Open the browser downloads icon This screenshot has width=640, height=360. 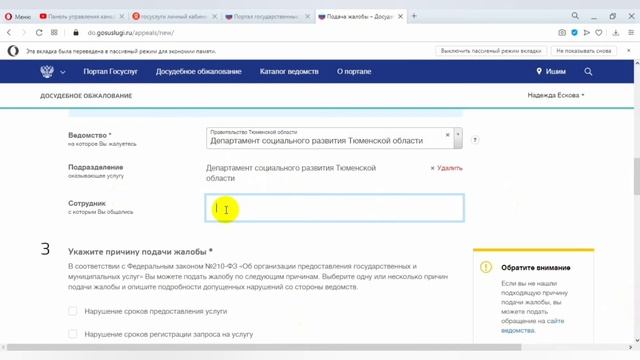pos(616,33)
